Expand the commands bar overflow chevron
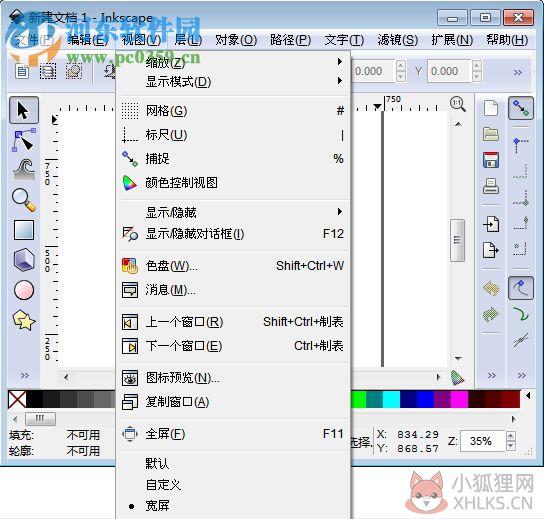 (492, 375)
